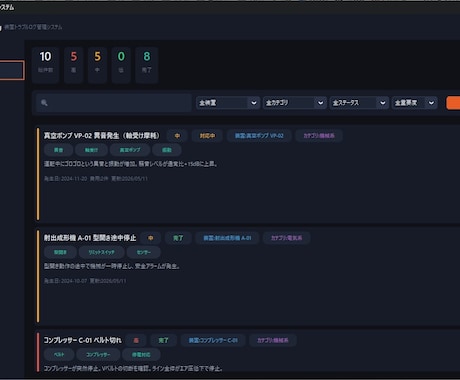
Task: Open the 全ステータス status filter dropdown
Action: [x=359, y=103]
